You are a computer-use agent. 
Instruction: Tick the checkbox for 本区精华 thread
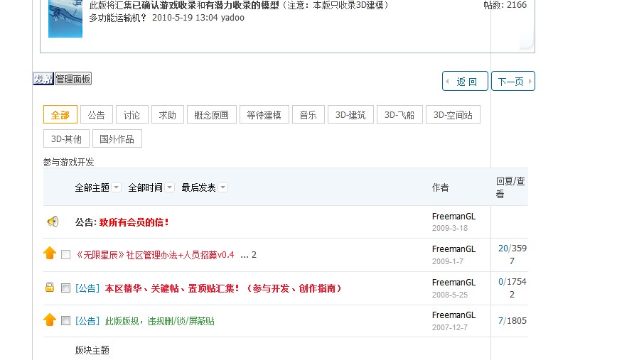click(66, 288)
